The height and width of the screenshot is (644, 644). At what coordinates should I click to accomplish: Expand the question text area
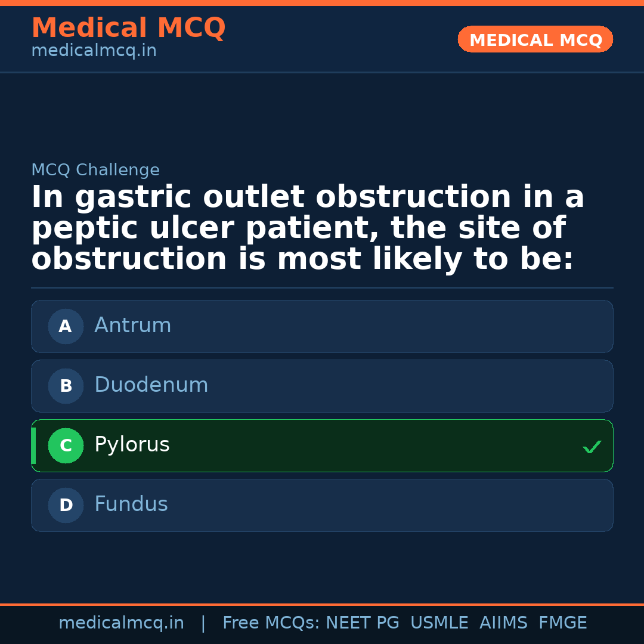point(307,227)
